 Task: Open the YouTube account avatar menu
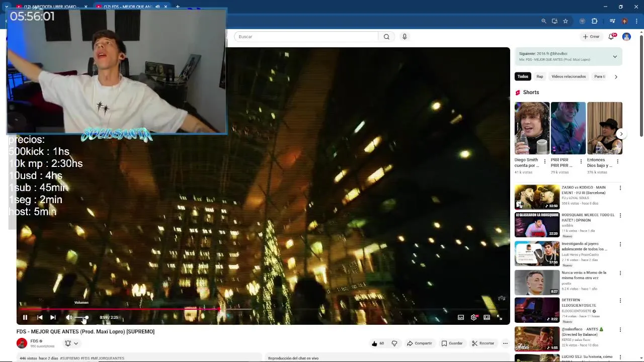(x=626, y=37)
